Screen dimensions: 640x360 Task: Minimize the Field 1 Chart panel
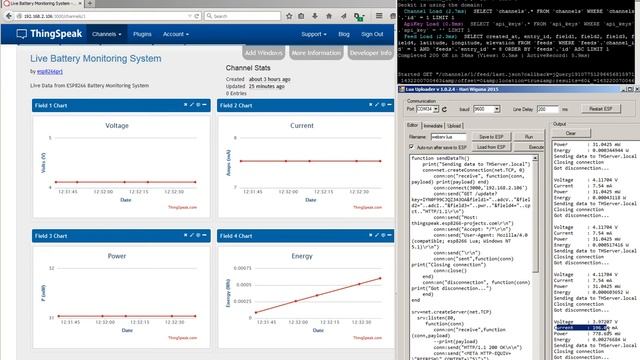pyautogui.click(x=204, y=105)
